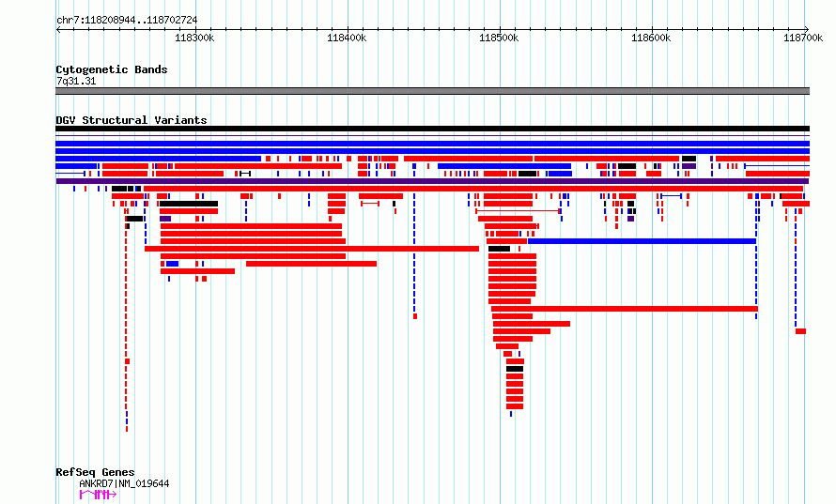
Task: Select the gray 7q31.31 cytoband bar
Action: 432,91
